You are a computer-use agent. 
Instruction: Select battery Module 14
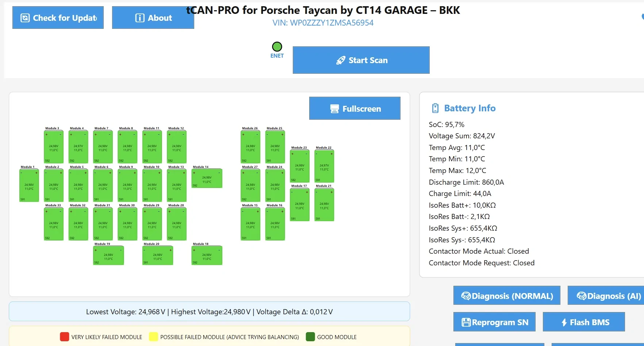207,178
